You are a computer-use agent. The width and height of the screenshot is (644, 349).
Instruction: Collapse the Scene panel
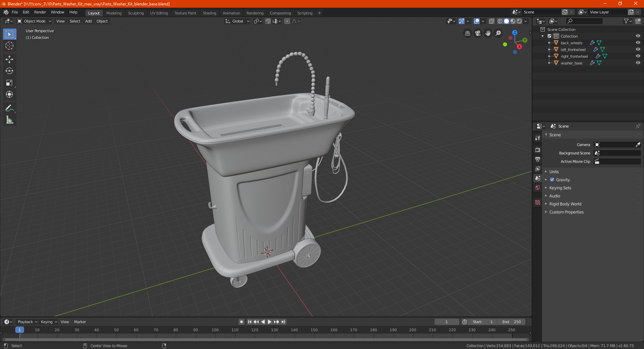click(555, 135)
